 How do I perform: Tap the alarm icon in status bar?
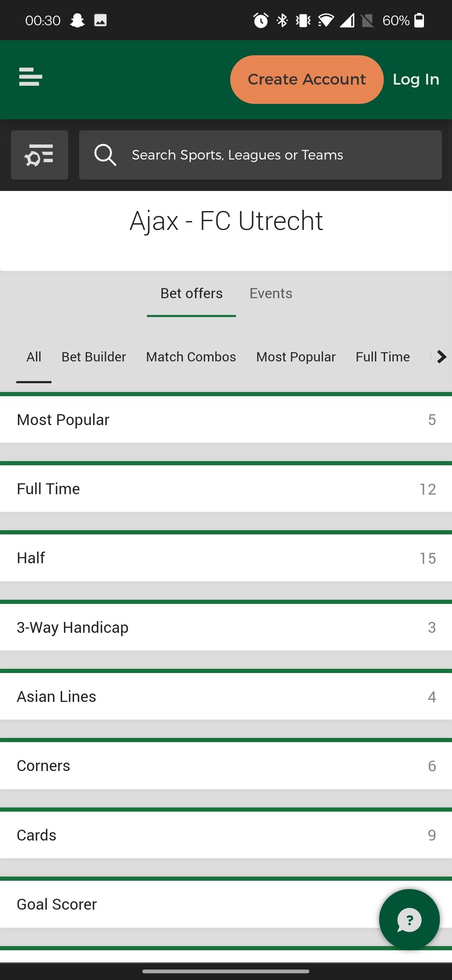(261, 20)
